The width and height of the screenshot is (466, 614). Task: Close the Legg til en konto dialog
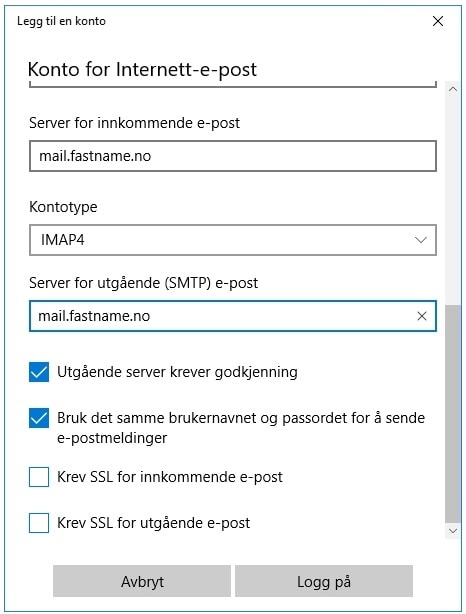(x=438, y=21)
